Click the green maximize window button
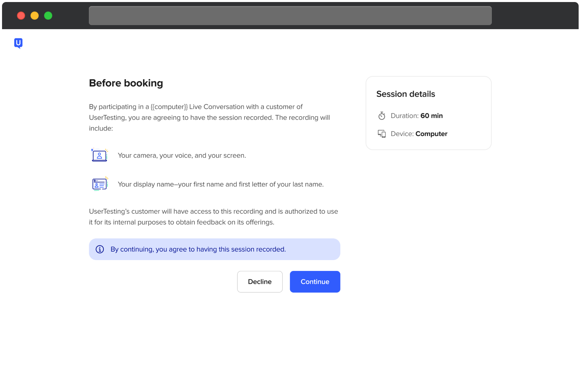 (x=48, y=16)
